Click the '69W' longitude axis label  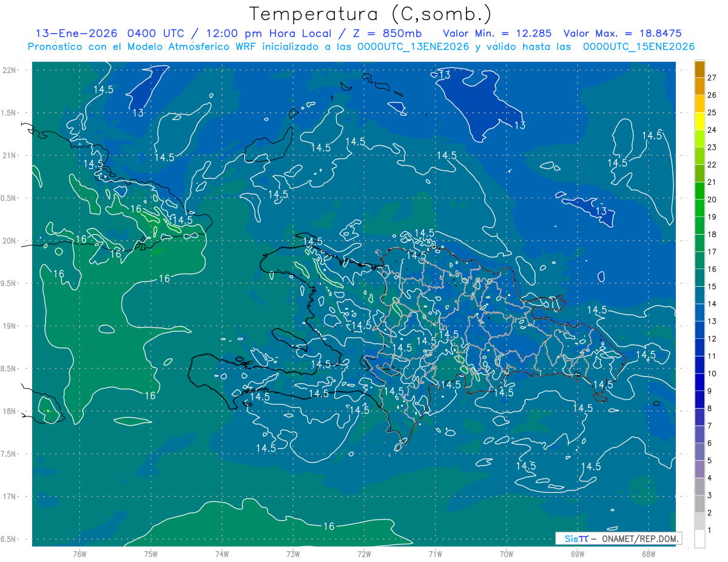pyautogui.click(x=577, y=554)
